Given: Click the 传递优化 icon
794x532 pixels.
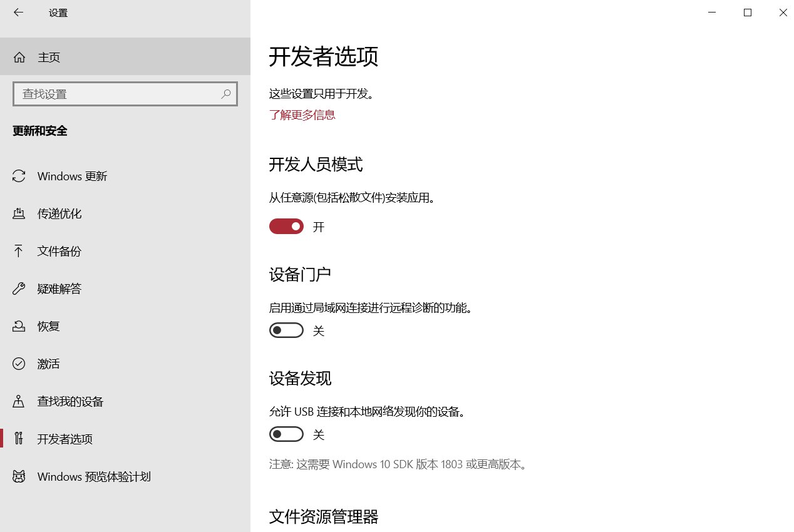Looking at the screenshot, I should click(x=19, y=214).
